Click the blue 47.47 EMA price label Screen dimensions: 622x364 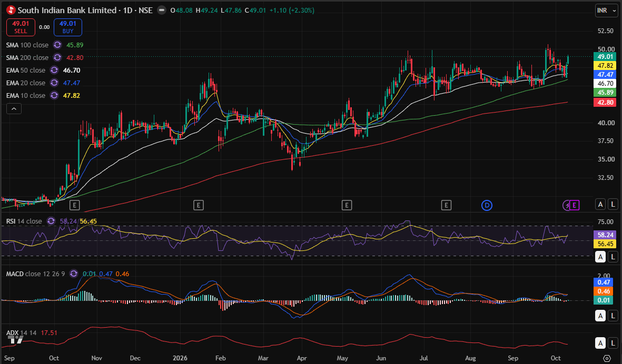click(x=605, y=75)
